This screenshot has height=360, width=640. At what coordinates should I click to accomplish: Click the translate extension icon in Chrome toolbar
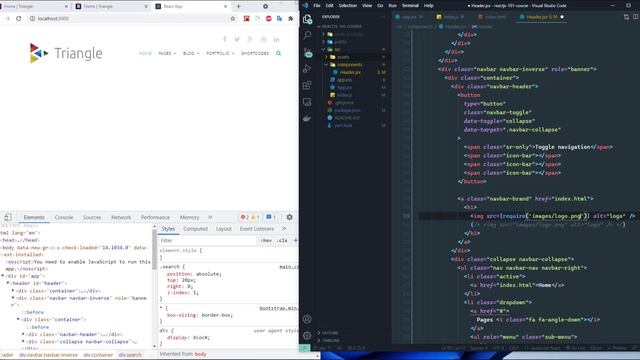(x=279, y=18)
